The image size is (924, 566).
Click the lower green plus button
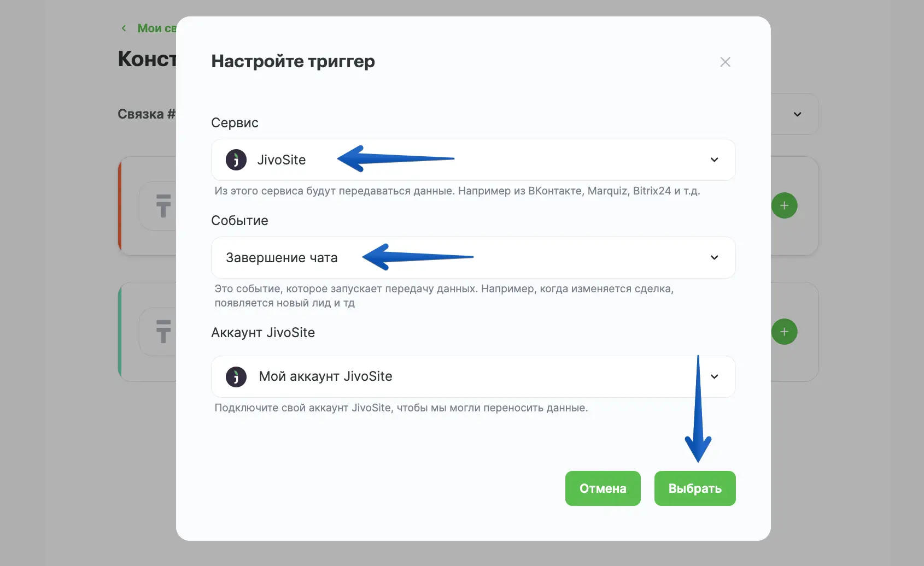pos(784,332)
